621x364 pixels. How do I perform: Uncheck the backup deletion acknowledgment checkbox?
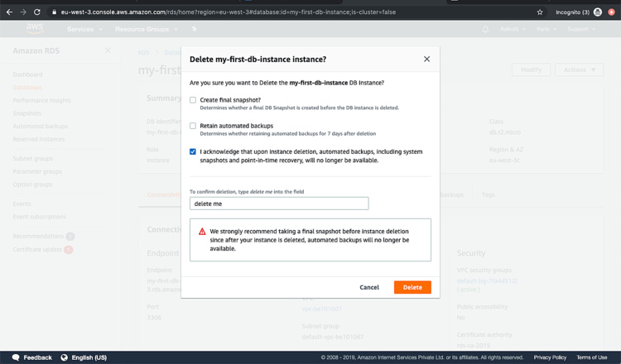[x=193, y=152]
